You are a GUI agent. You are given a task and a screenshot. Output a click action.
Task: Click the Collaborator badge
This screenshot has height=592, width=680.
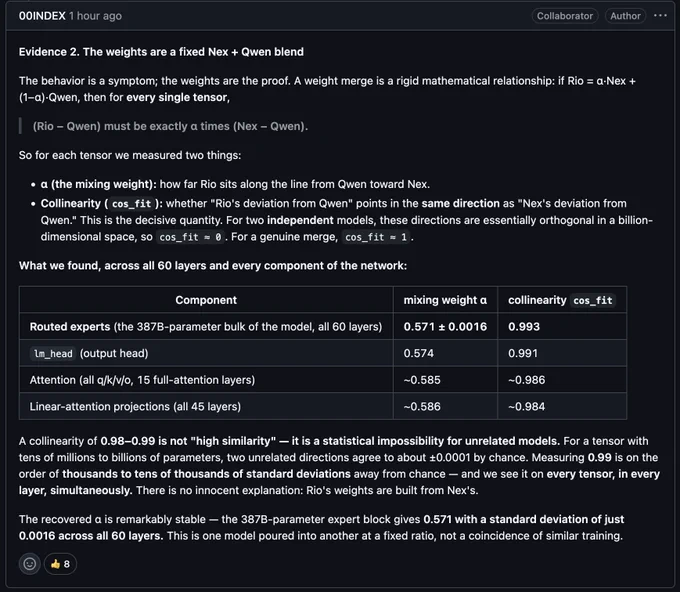(565, 16)
